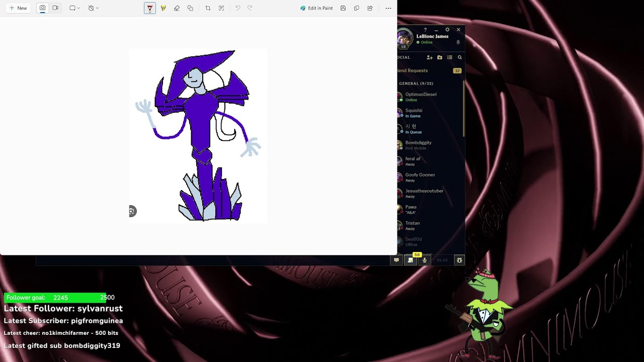644x362 pixels.
Task: Collapse the GENERAL (9/32) friend group
Action: [x=416, y=83]
